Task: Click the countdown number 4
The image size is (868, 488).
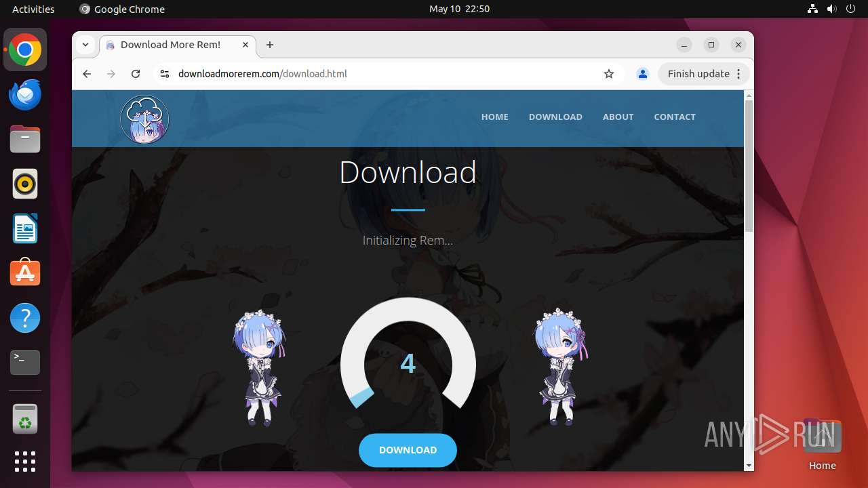Action: [408, 364]
